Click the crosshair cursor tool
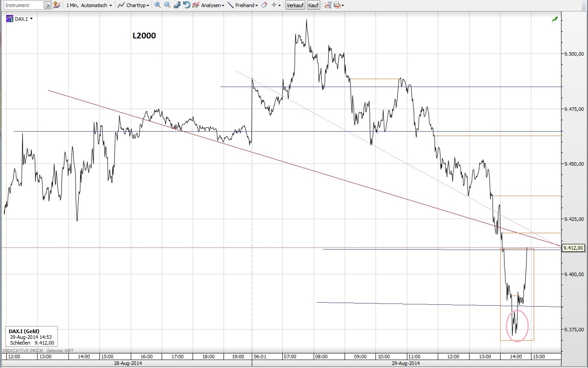Viewport: 588px width, 368px height. point(273,5)
